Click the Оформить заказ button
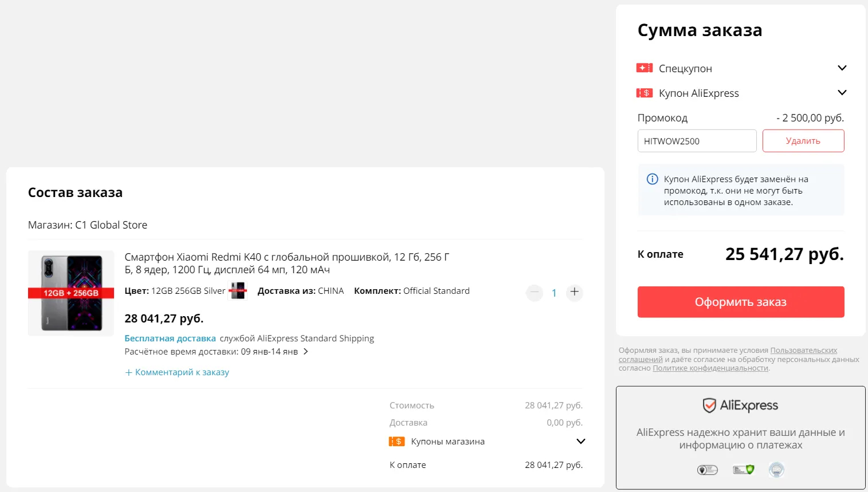Viewport: 868px width, 492px height. [x=741, y=302]
